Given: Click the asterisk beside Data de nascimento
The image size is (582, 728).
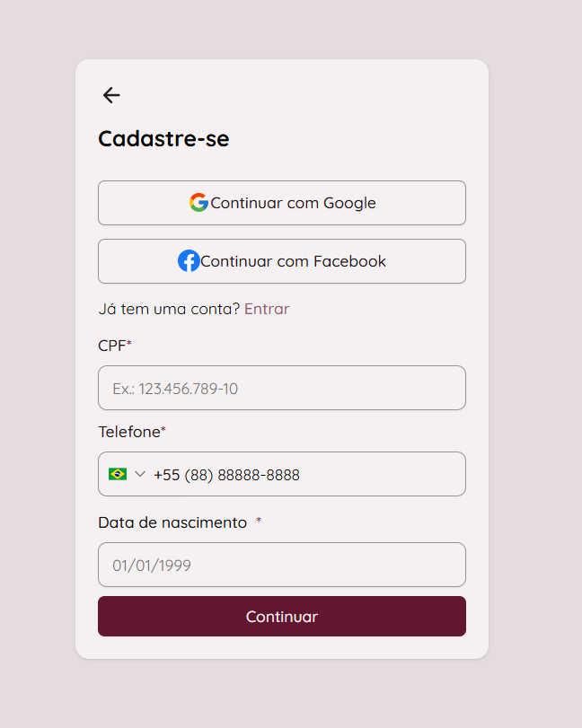Looking at the screenshot, I should point(259,521).
